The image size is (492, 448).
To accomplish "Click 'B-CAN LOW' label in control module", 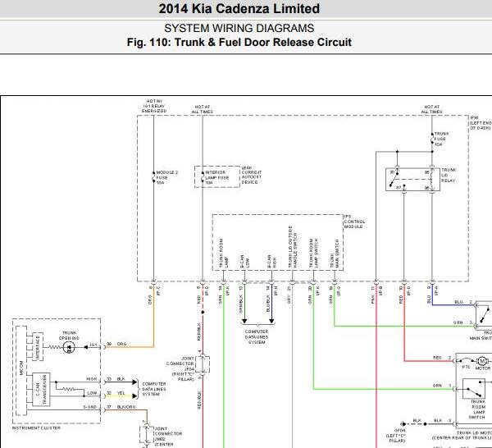I will pos(244,261).
